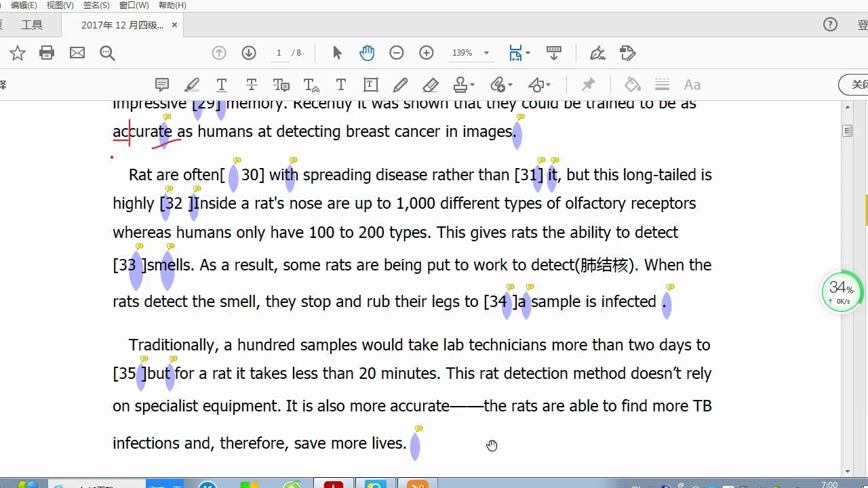Click the scrolling mode keyboard icon
The height and width of the screenshot is (488, 868).
(x=554, y=53)
